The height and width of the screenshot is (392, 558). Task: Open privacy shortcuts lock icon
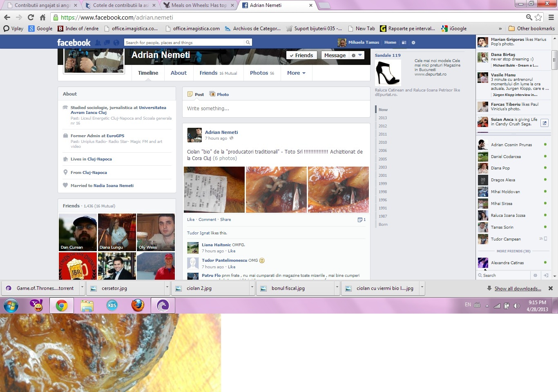coord(404,42)
